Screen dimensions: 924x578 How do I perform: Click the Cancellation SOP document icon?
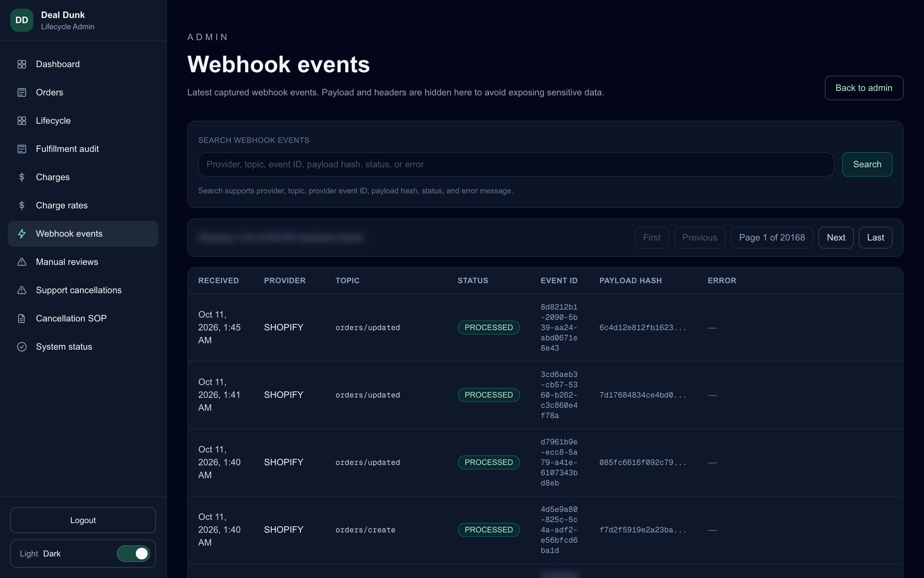(x=22, y=319)
